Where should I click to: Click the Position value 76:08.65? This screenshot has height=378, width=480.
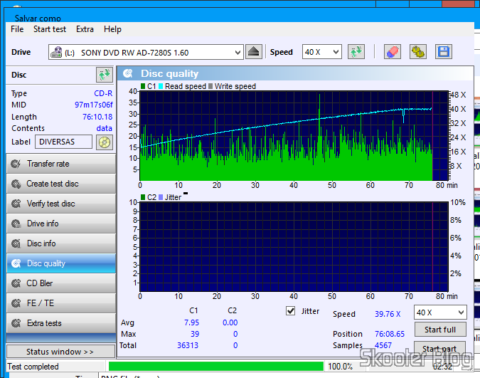[390, 334]
